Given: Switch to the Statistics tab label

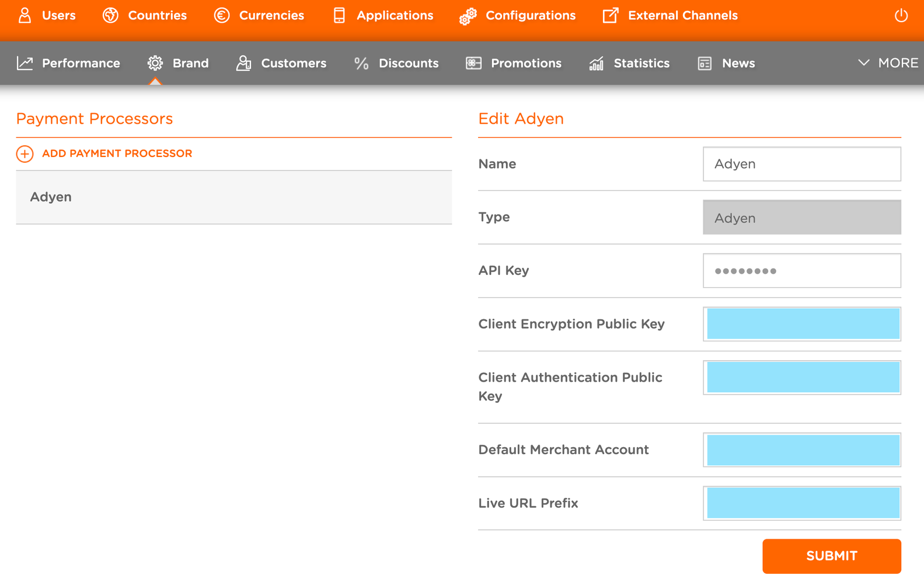Looking at the screenshot, I should tap(641, 63).
